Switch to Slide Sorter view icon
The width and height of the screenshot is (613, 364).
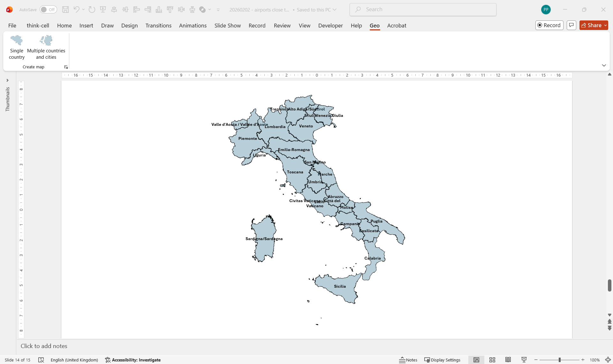(x=492, y=360)
